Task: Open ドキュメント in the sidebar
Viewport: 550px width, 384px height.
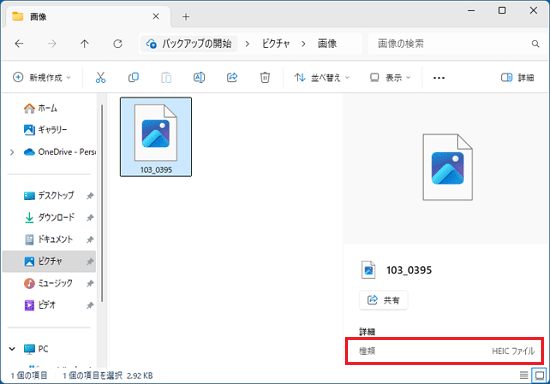Action: 48,240
